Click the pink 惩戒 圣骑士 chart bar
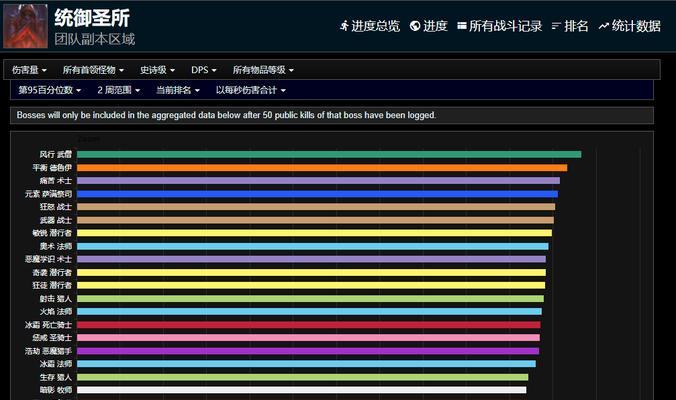 tap(308, 338)
